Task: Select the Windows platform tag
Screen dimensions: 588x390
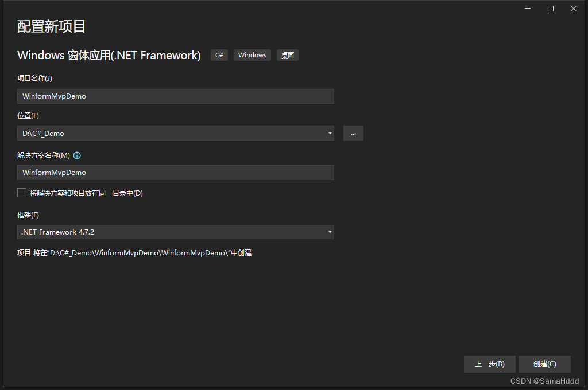Action: pos(252,54)
